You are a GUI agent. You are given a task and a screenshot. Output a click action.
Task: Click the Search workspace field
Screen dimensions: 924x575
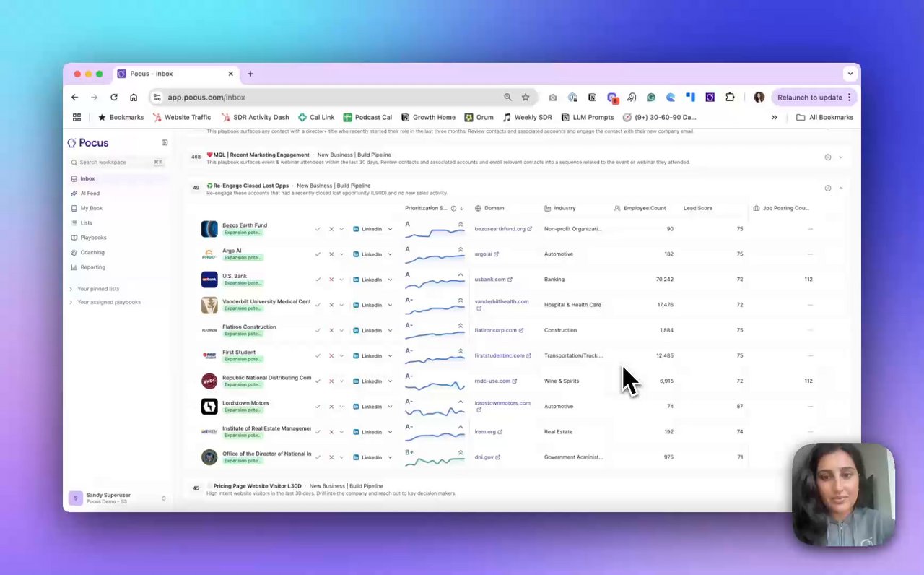point(117,163)
